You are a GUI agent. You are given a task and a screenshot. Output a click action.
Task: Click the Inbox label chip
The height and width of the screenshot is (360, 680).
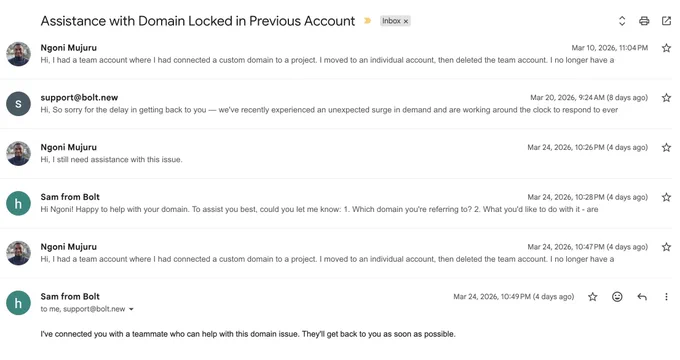pyautogui.click(x=391, y=21)
